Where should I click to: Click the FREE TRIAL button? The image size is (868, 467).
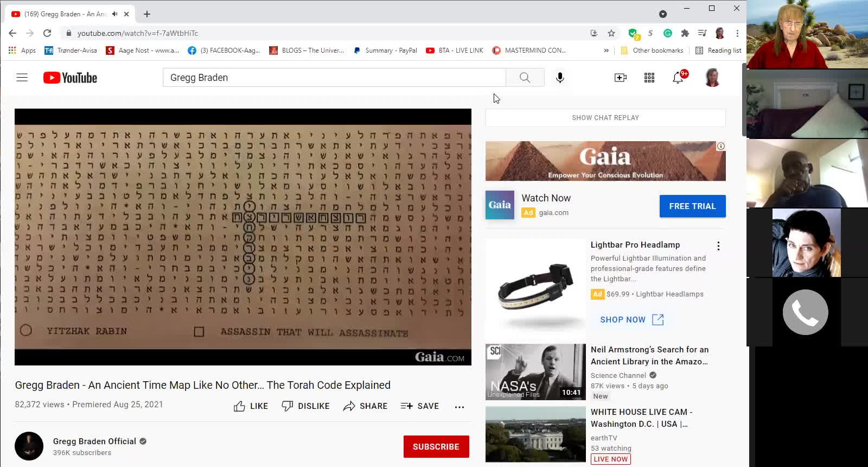692,206
